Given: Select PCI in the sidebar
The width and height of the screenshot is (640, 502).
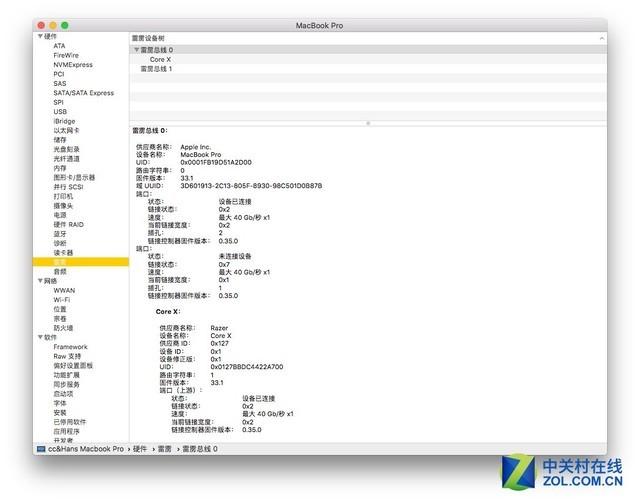Looking at the screenshot, I should [x=59, y=74].
